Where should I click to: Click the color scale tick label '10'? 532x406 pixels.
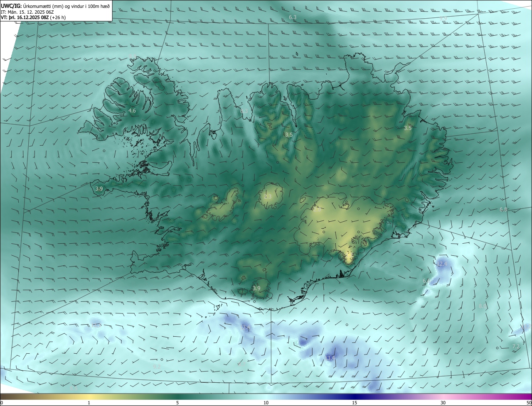click(266, 403)
